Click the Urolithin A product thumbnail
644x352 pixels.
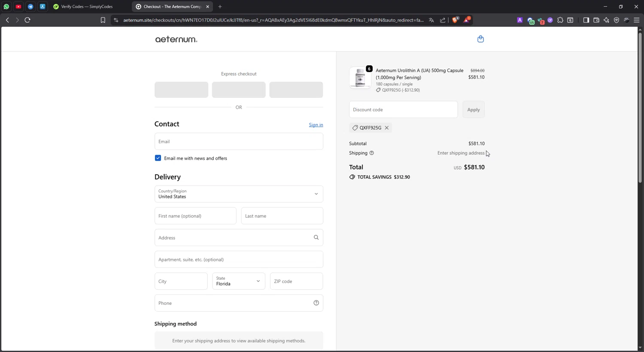coord(360,78)
